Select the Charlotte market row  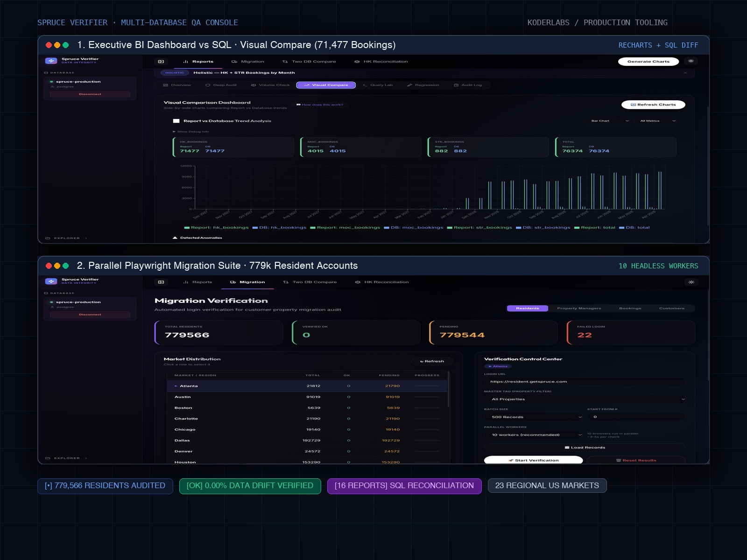pos(307,419)
